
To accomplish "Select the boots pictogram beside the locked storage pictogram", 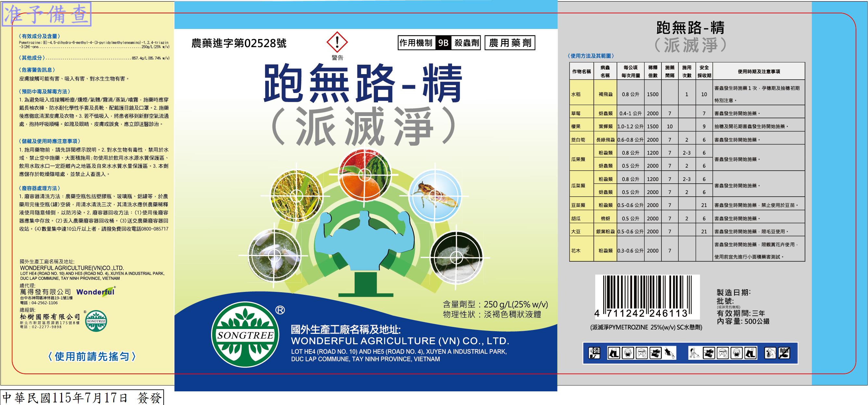I will coord(614,353).
